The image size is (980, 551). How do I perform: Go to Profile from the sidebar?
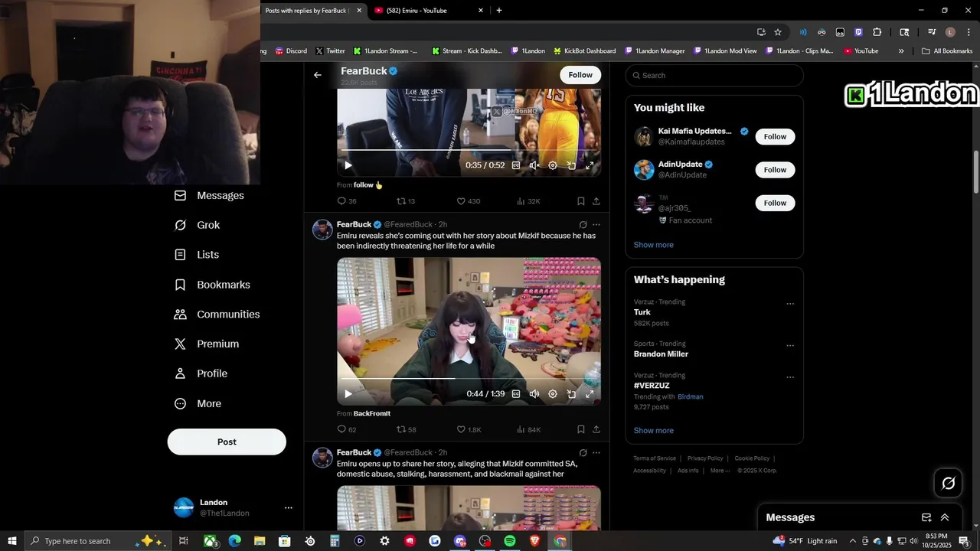(x=201, y=373)
